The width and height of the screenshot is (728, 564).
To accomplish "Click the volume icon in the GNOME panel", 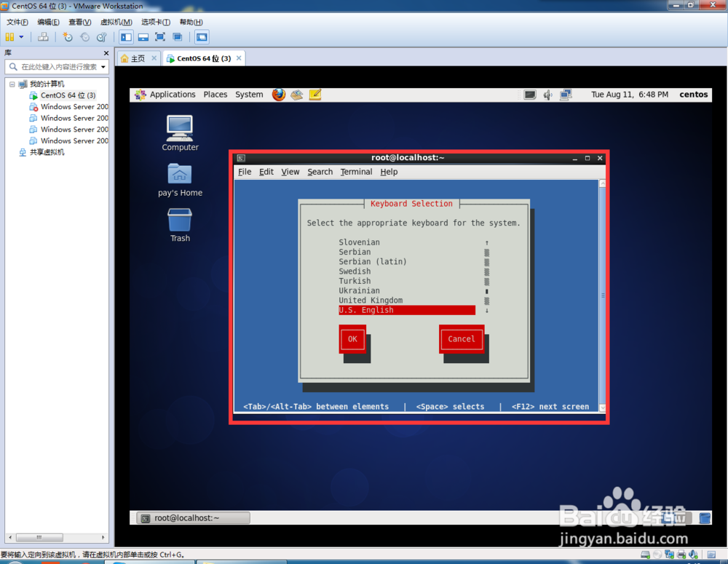I will (547, 94).
